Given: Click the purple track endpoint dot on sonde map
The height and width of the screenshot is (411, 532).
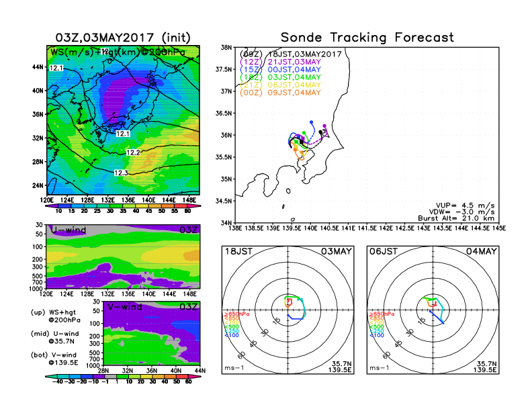Looking at the screenshot, I should 324,126.
